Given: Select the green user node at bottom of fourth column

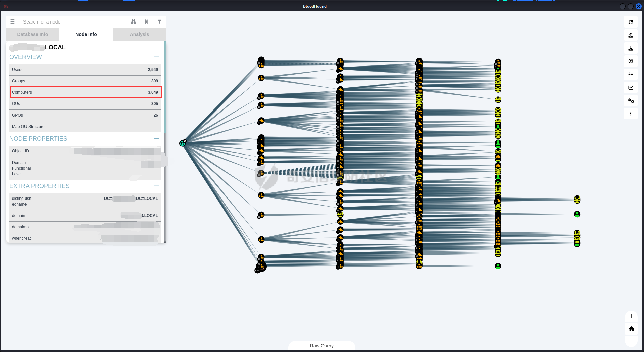Looking at the screenshot, I should click(x=498, y=266).
